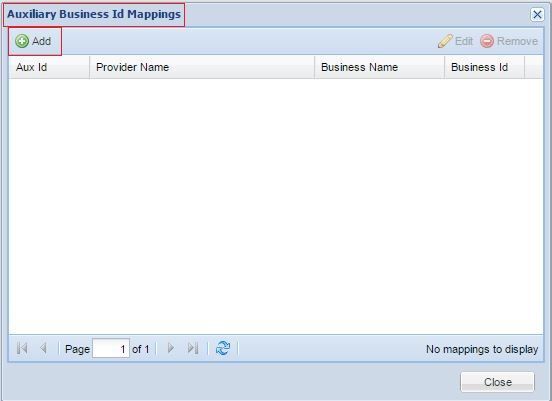Click the Edit pencil button
Image resolution: width=552 pixels, height=401 pixels.
(455, 41)
